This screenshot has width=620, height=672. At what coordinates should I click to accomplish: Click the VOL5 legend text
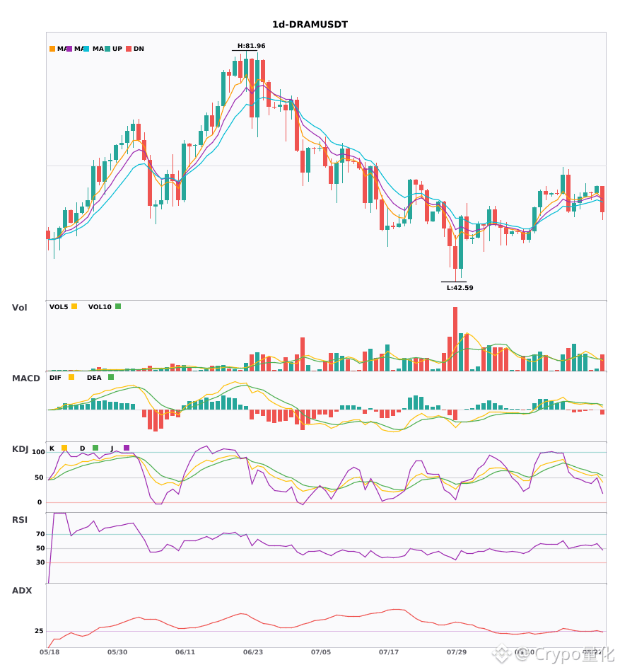click(x=59, y=307)
